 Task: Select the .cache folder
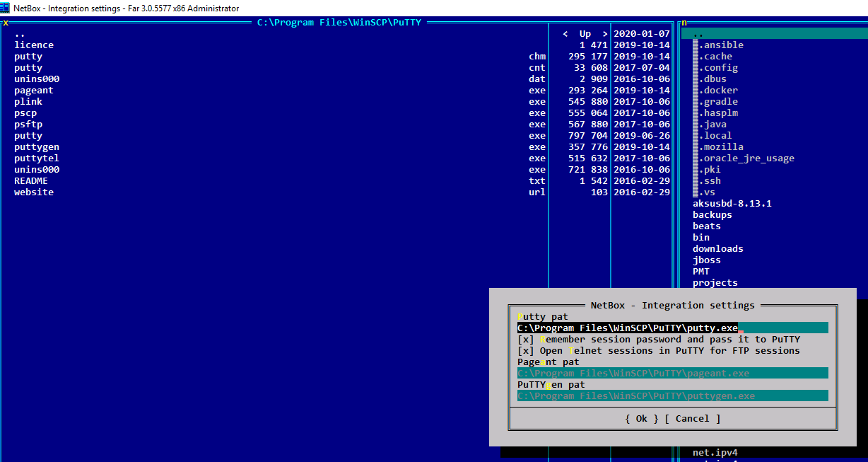tap(715, 56)
